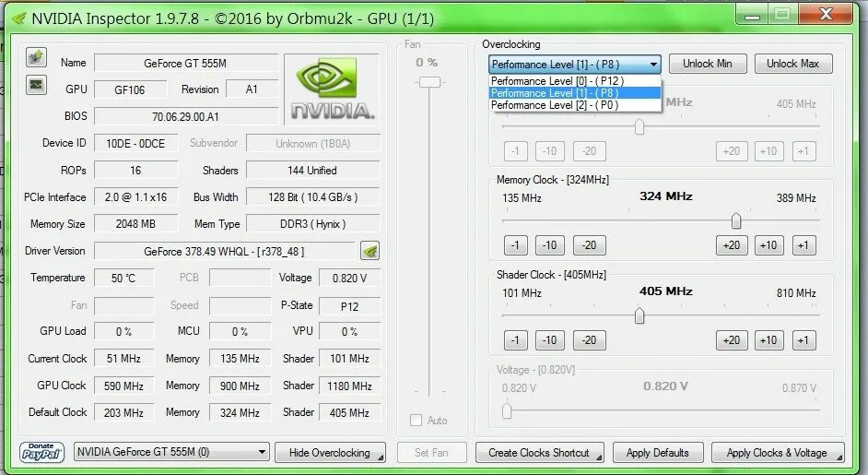Click the Voltage slider handle
This screenshot has width=868, height=475.
(x=507, y=410)
